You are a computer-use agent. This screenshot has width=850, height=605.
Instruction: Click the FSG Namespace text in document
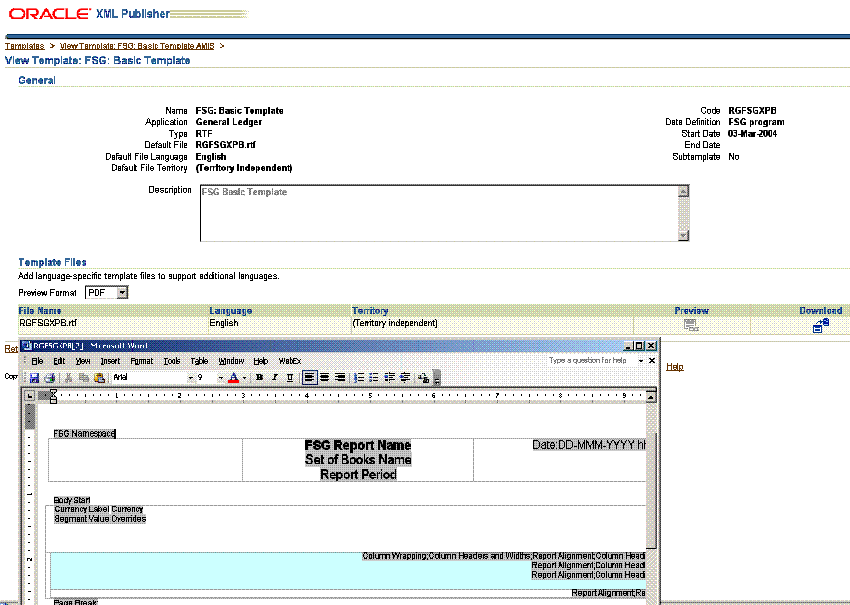[x=84, y=434]
